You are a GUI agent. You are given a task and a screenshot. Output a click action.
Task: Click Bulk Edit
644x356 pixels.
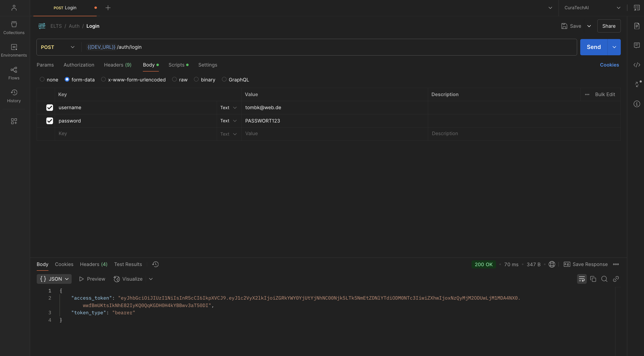[605, 95]
